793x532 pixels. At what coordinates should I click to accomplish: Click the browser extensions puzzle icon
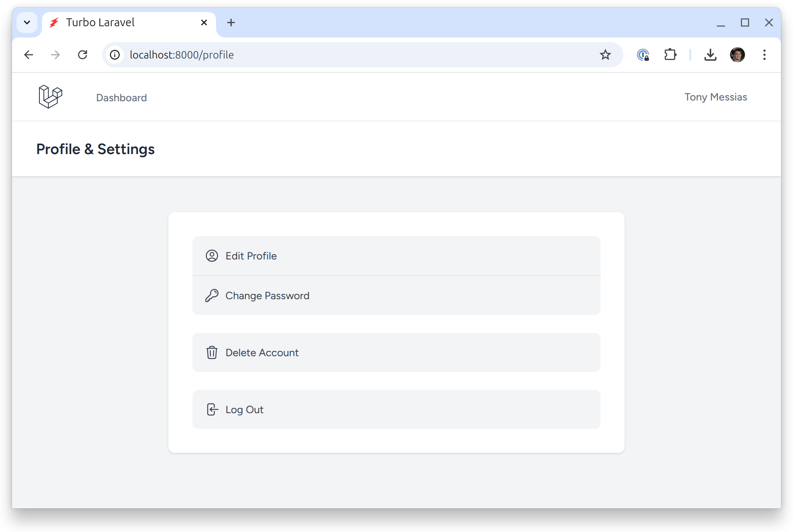(x=670, y=55)
